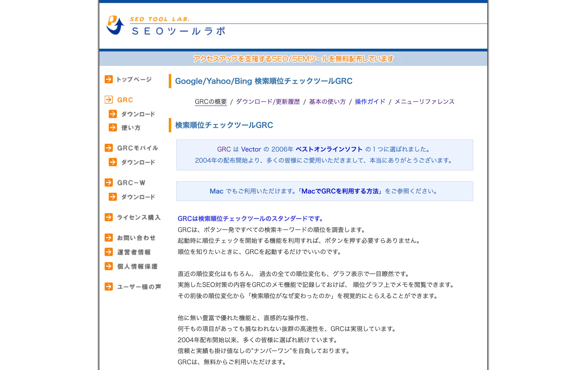Click the line containing ナンバーワン
Viewport: 588px width, 370px height.
pos(264,351)
